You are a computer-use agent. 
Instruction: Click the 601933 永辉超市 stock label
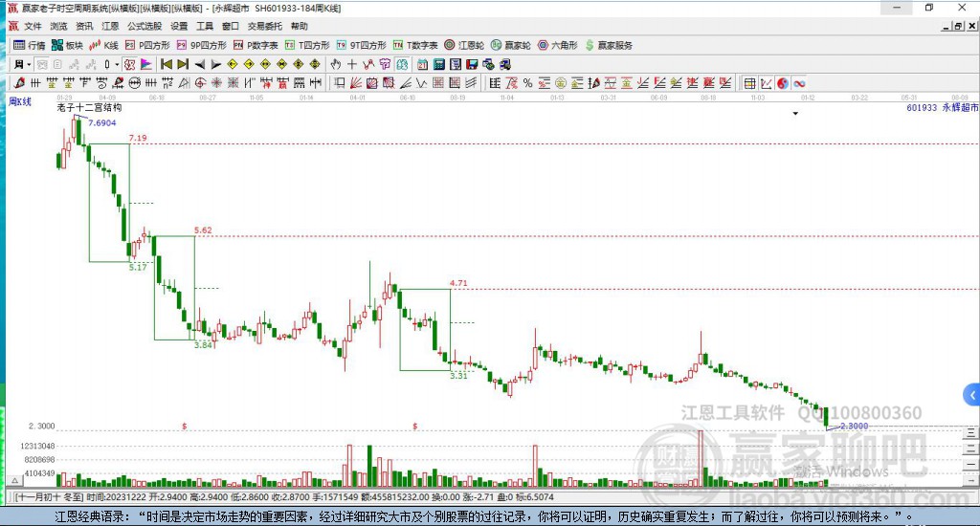tap(942, 107)
